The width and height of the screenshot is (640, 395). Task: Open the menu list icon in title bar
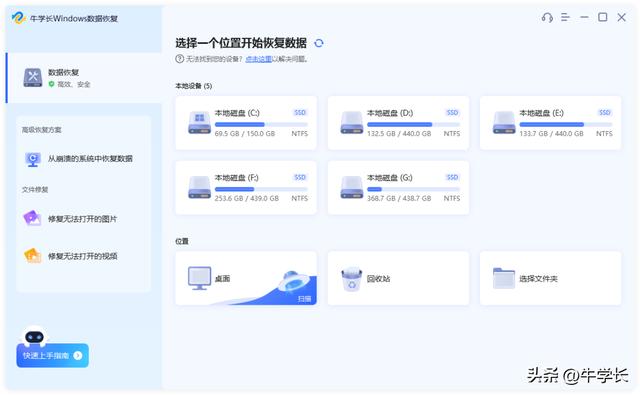[565, 17]
